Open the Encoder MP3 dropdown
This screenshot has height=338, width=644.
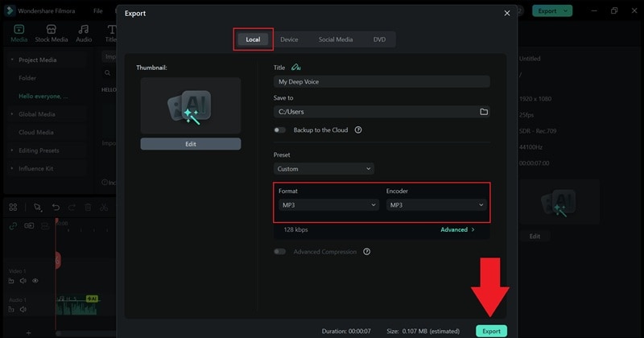(x=436, y=205)
